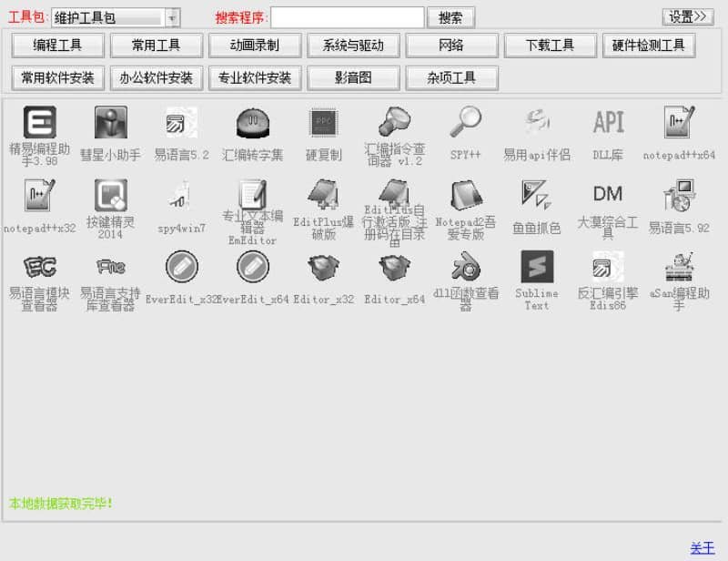Launch spy4win7 tool

tap(181, 195)
